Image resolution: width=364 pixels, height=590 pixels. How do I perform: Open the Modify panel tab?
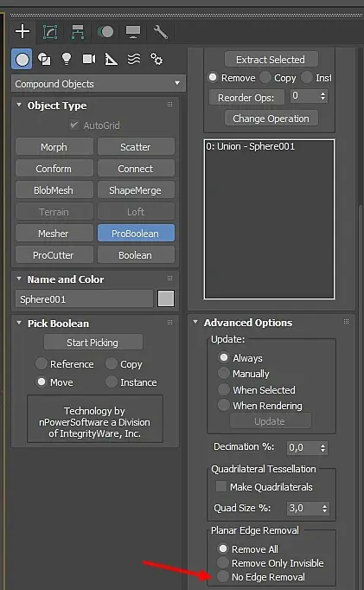pos(50,32)
